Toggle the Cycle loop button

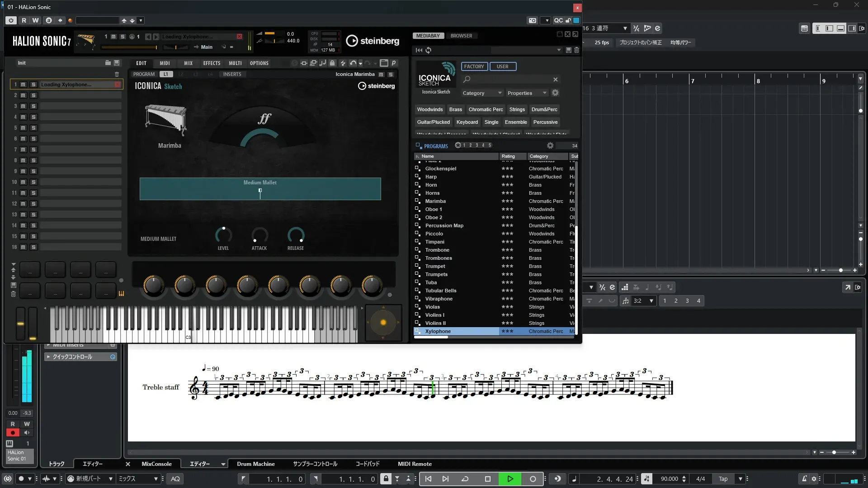tap(465, 479)
